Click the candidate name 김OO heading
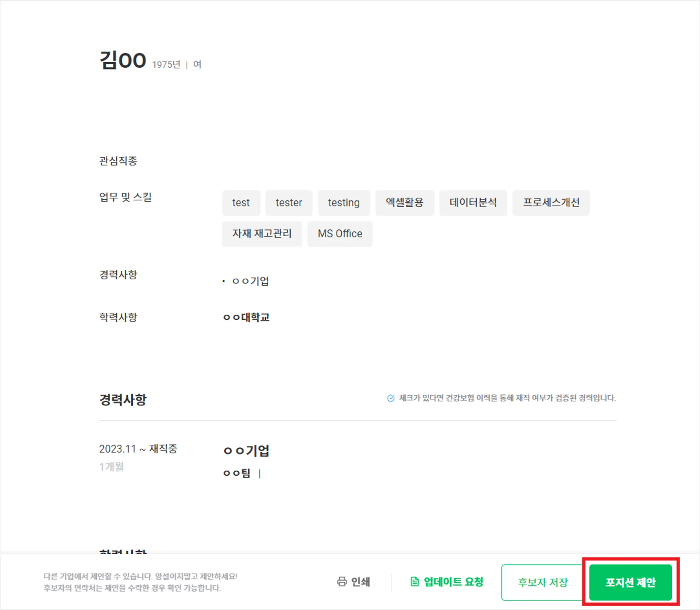This screenshot has height=610, width=700. tap(123, 61)
